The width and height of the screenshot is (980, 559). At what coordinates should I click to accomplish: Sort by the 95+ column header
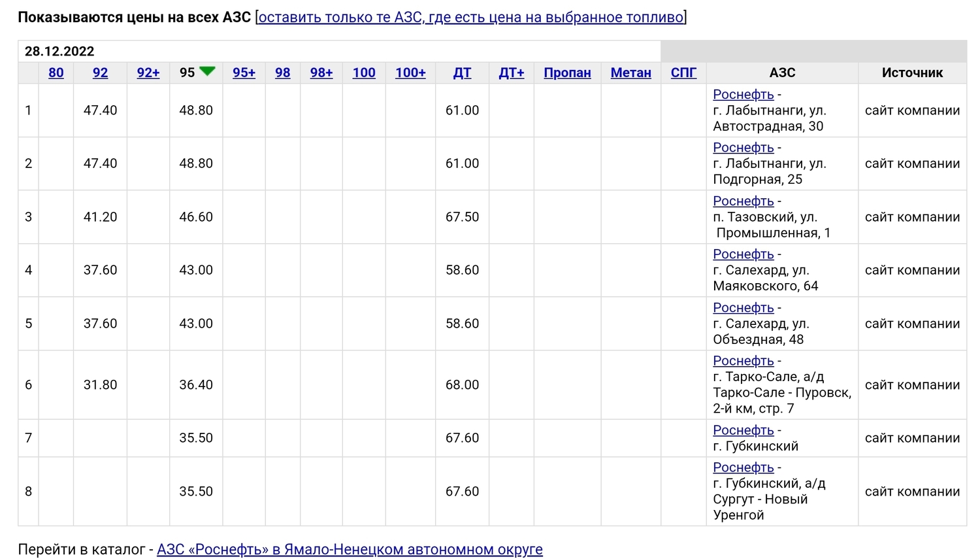point(244,73)
